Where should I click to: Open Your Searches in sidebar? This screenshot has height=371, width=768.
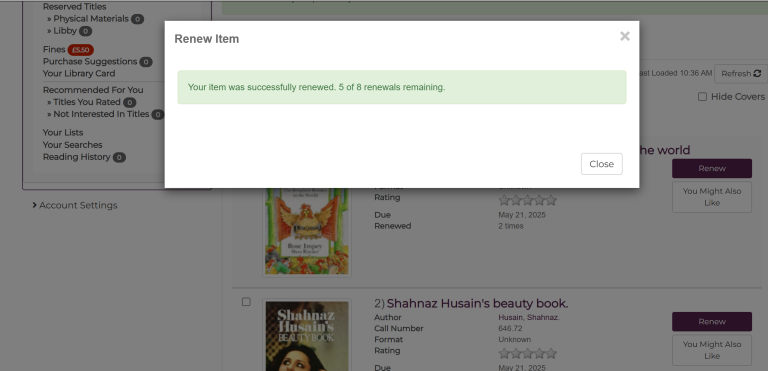tap(72, 145)
